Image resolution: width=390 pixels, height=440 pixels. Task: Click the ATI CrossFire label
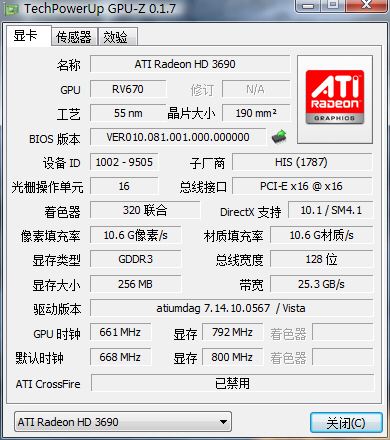pyautogui.click(x=48, y=384)
